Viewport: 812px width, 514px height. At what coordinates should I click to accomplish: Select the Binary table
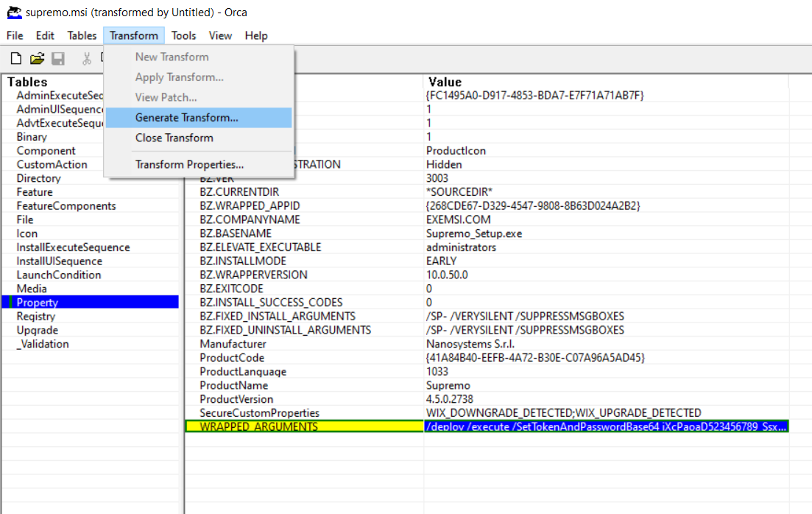coord(32,137)
